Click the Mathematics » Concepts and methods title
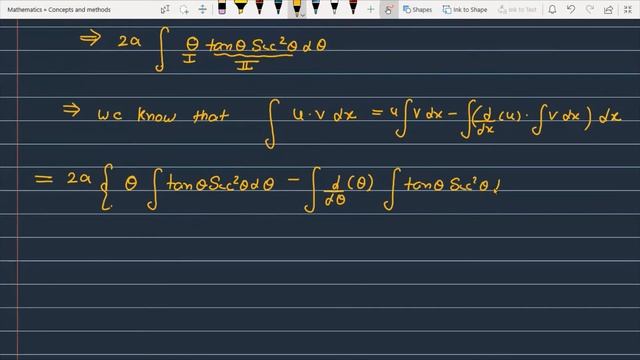 click(59, 9)
